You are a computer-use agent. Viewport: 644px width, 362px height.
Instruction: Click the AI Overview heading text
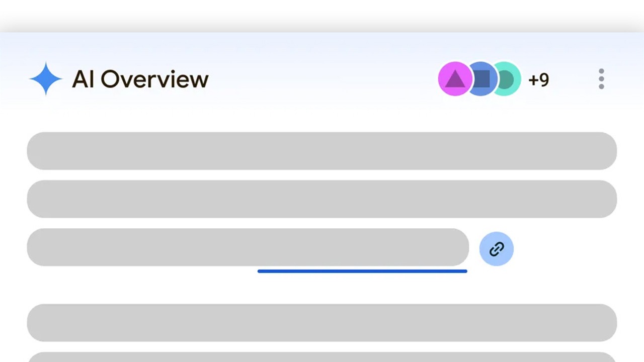(140, 79)
